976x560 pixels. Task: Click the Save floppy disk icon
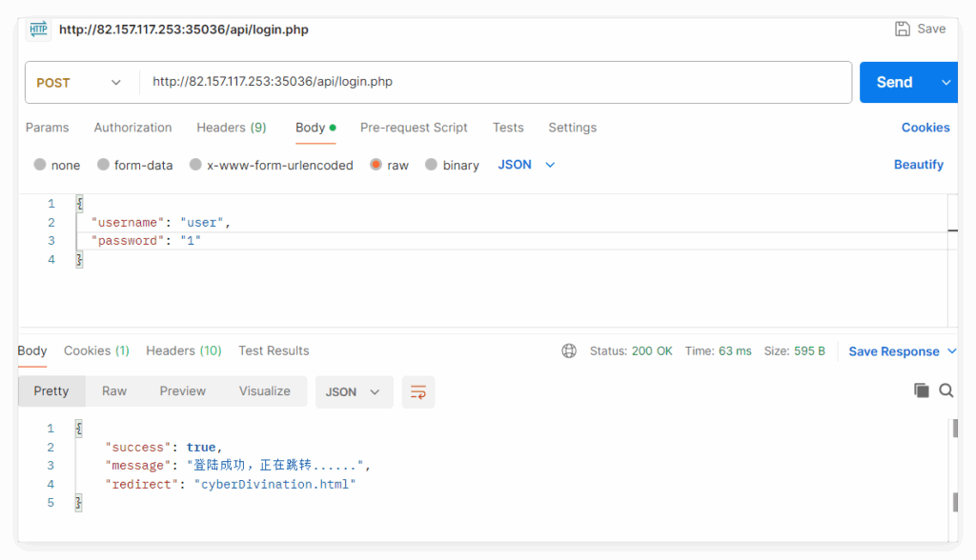(x=903, y=29)
